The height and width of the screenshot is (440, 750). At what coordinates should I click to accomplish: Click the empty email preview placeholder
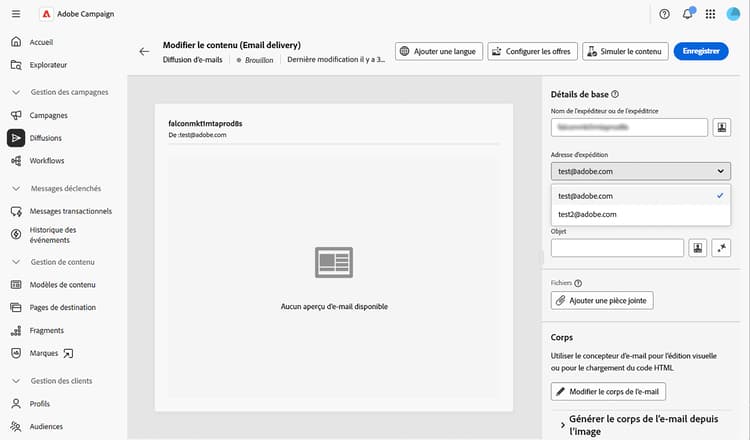click(334, 277)
